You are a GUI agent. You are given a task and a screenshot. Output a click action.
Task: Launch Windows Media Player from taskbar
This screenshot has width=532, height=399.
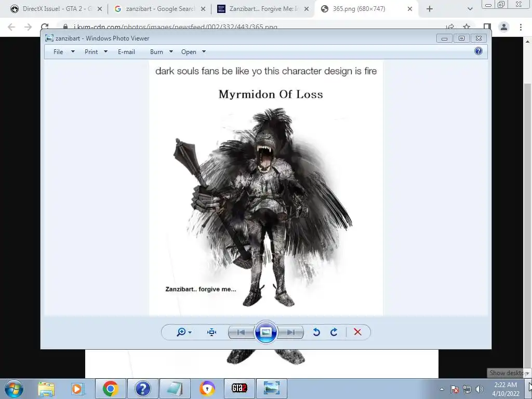(x=77, y=389)
